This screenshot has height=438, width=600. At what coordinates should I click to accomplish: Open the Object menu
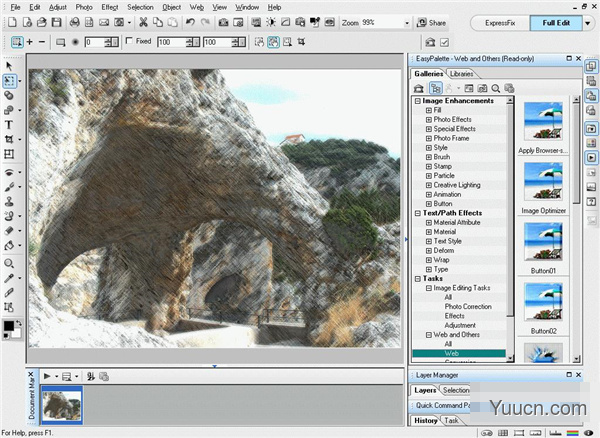[x=171, y=7]
